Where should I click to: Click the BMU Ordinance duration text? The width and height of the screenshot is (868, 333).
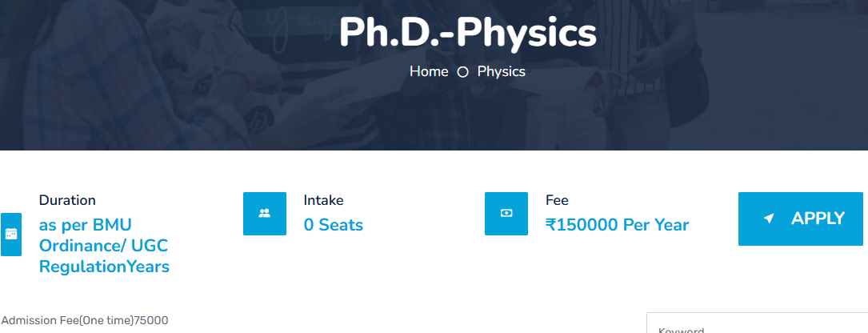tap(85, 225)
